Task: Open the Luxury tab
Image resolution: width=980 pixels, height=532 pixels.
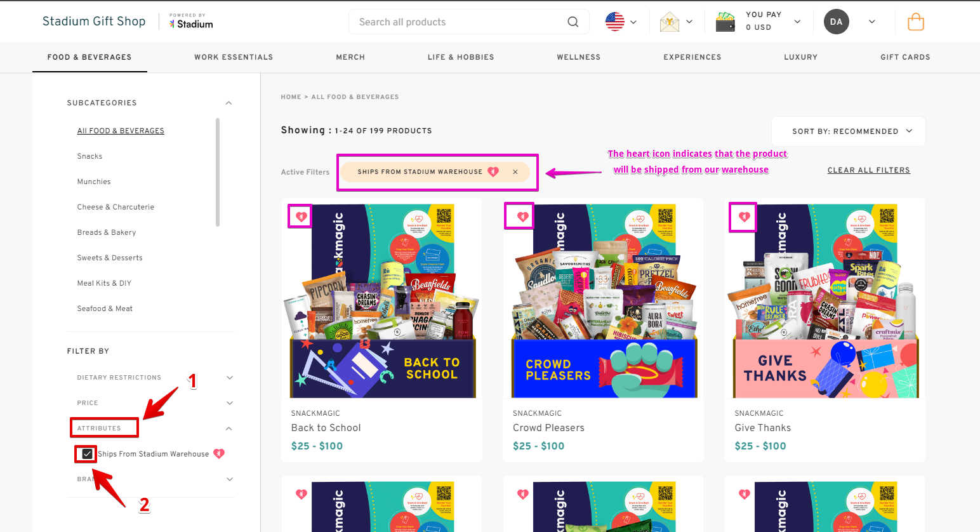Action: [801, 57]
